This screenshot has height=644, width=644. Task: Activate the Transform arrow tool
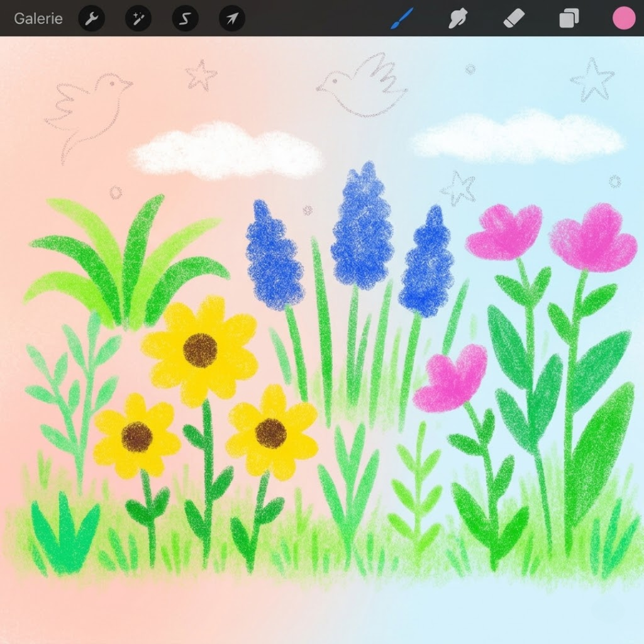coord(232,18)
